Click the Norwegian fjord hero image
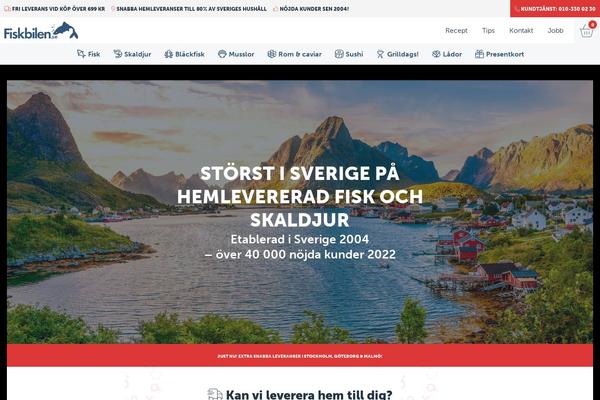This screenshot has height=400, width=600. click(x=300, y=212)
